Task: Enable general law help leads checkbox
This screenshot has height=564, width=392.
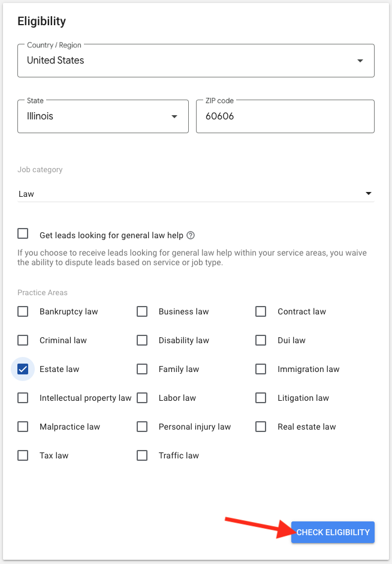Action: coord(23,233)
